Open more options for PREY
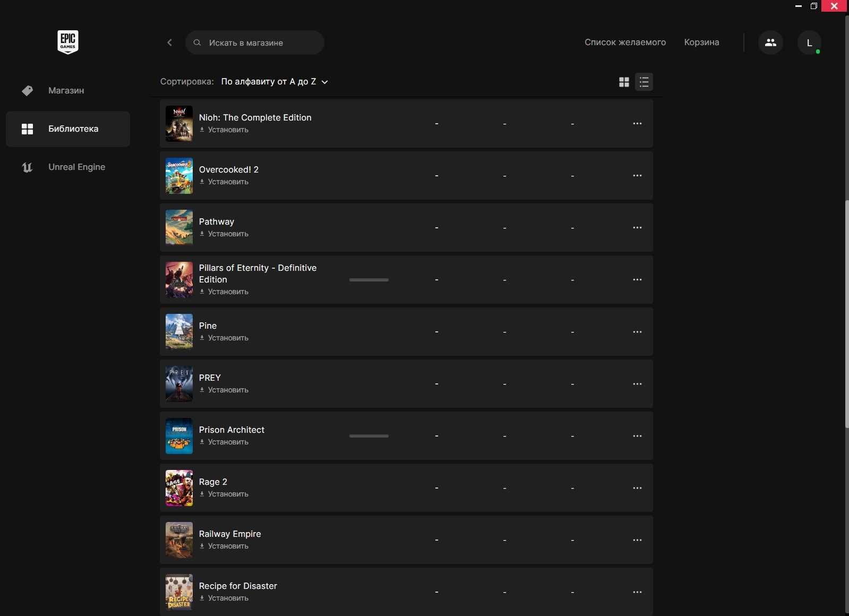The image size is (849, 616). [x=637, y=384]
